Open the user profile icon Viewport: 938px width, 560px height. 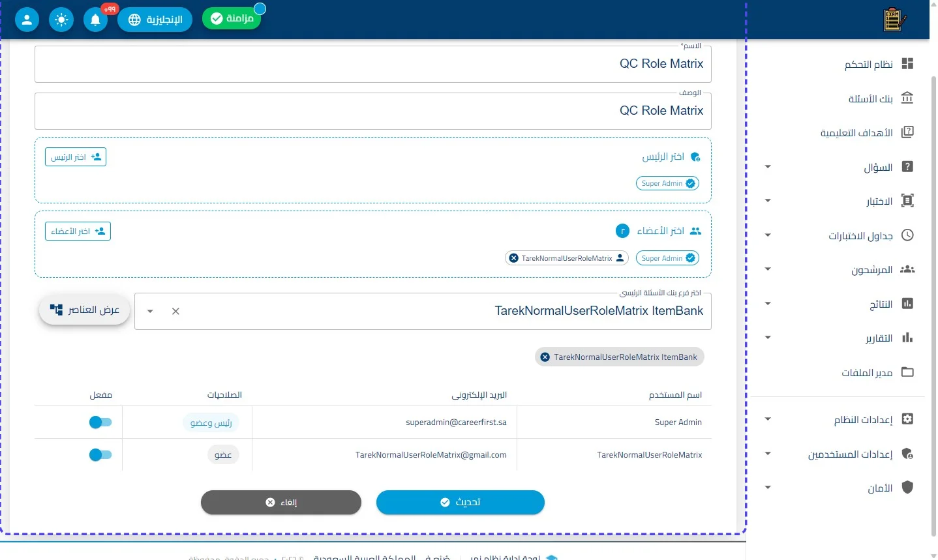pyautogui.click(x=27, y=20)
